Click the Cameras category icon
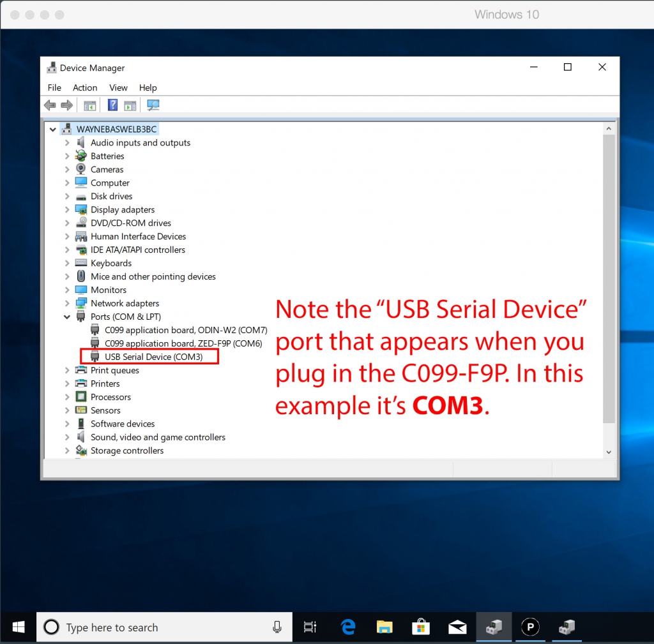Image resolution: width=654 pixels, height=644 pixels. click(x=81, y=169)
